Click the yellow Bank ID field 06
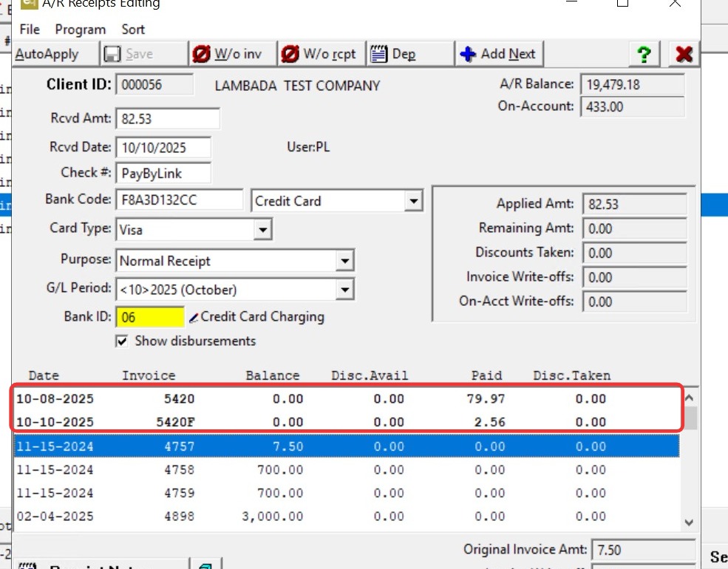 [150, 318]
